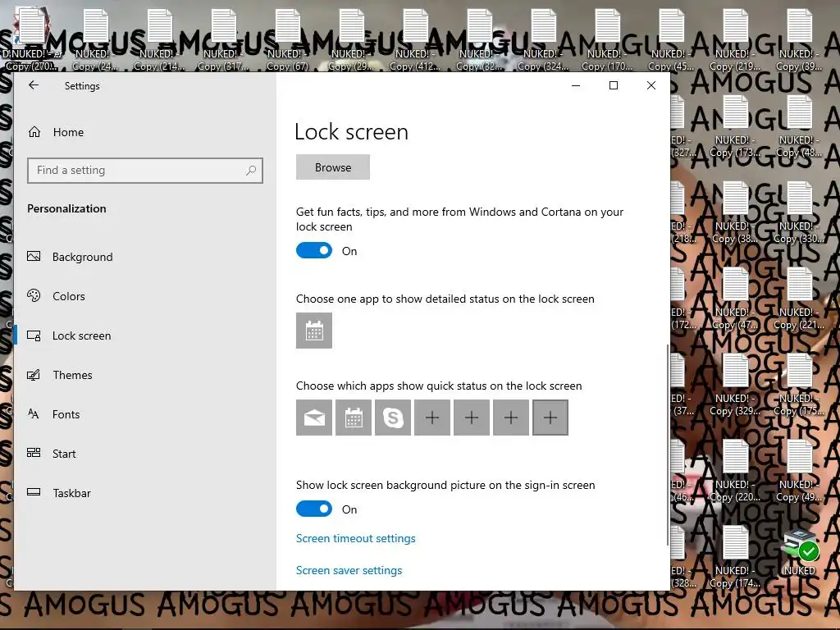
Task: Click the Calendar quick status app icon
Action: [354, 418]
